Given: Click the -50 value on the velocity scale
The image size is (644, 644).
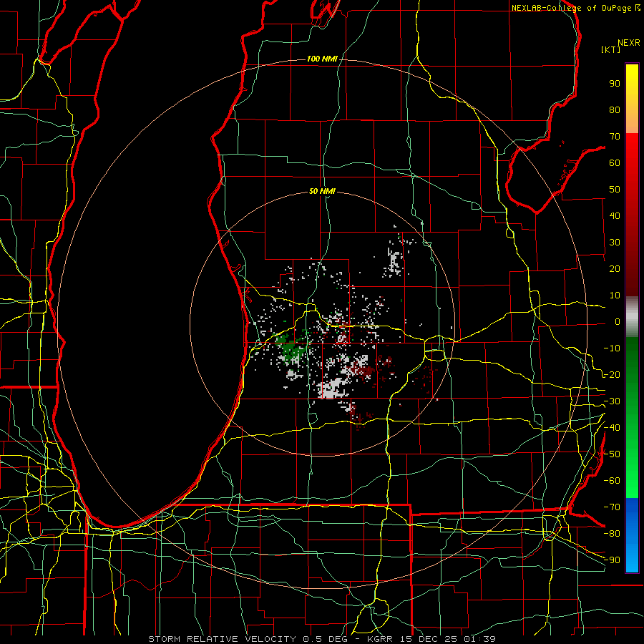Looking at the screenshot, I should tap(612, 454).
